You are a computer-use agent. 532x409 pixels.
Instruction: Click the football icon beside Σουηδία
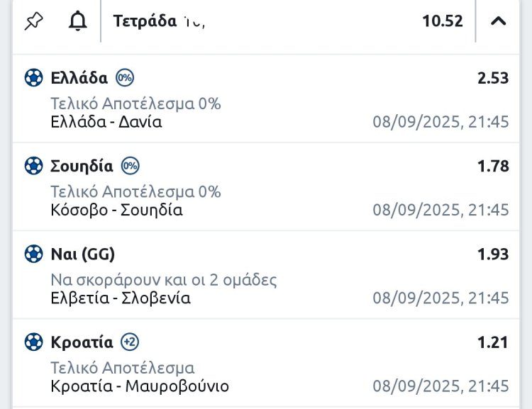[33, 167]
